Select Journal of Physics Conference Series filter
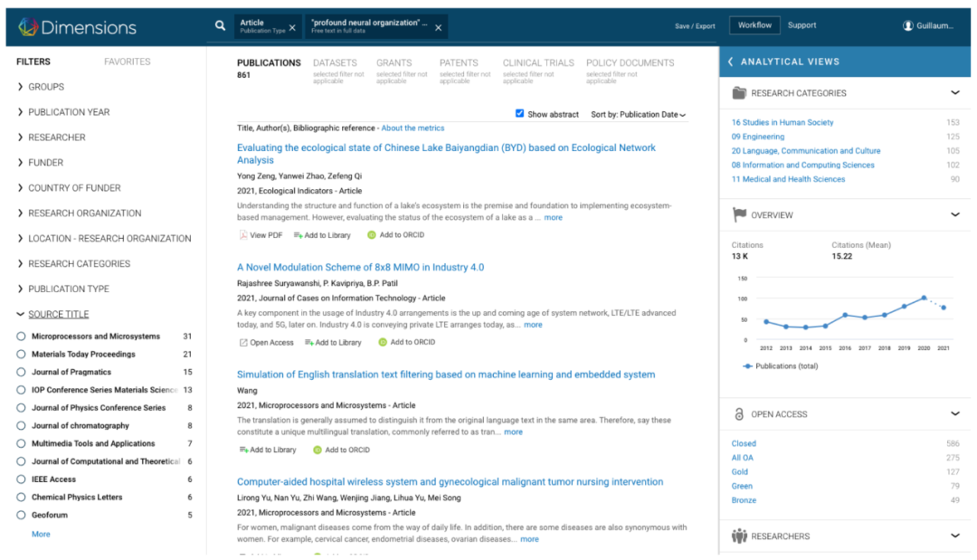 tap(21, 408)
